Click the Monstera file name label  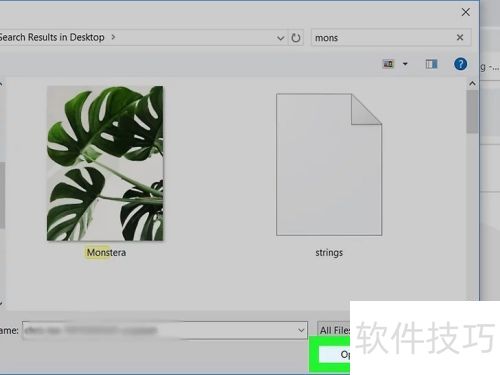[106, 253]
